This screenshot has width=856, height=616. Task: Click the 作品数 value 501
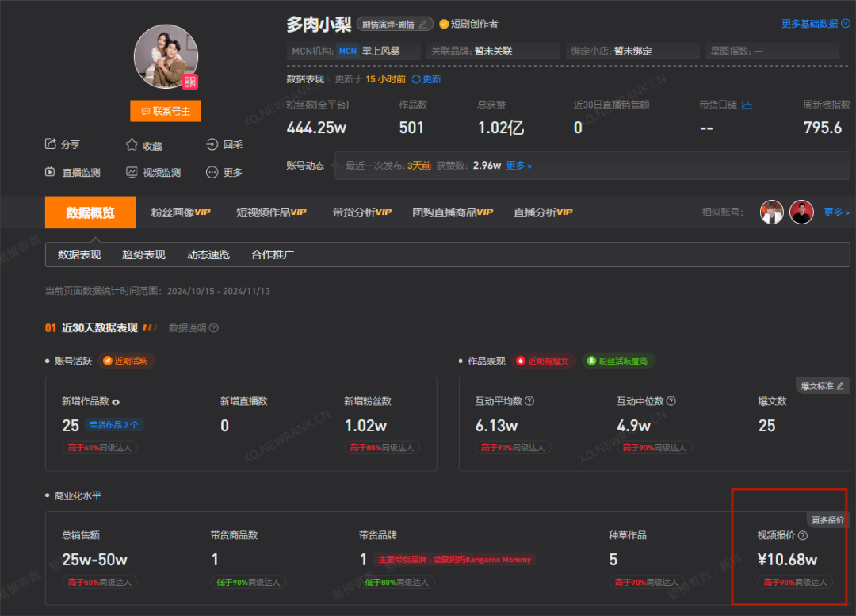(x=411, y=128)
